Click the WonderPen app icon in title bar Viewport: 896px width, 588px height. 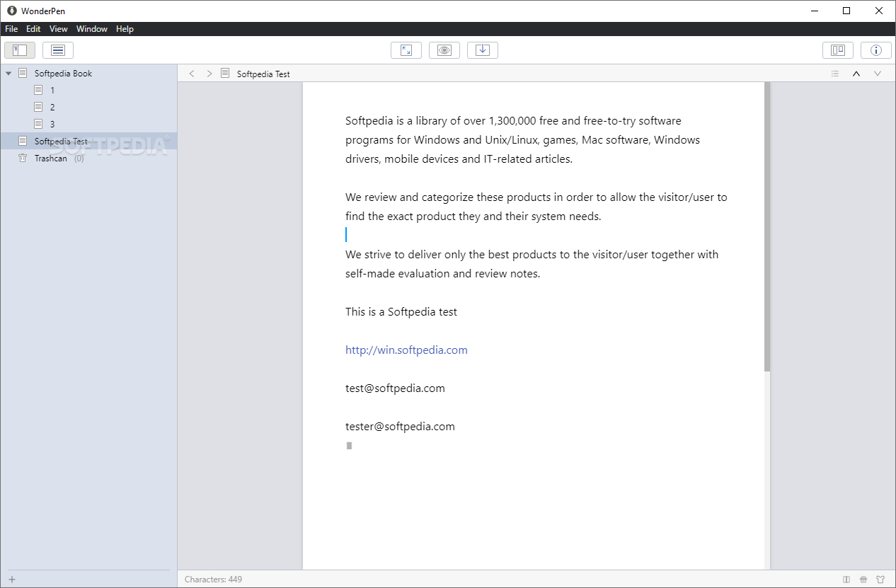click(11, 11)
